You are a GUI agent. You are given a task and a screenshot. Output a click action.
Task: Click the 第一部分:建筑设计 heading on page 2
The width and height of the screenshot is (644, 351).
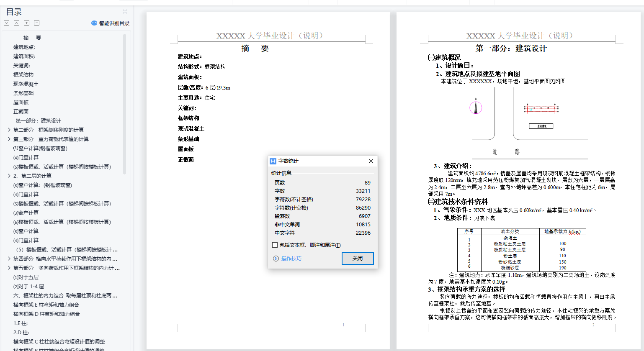(x=511, y=49)
